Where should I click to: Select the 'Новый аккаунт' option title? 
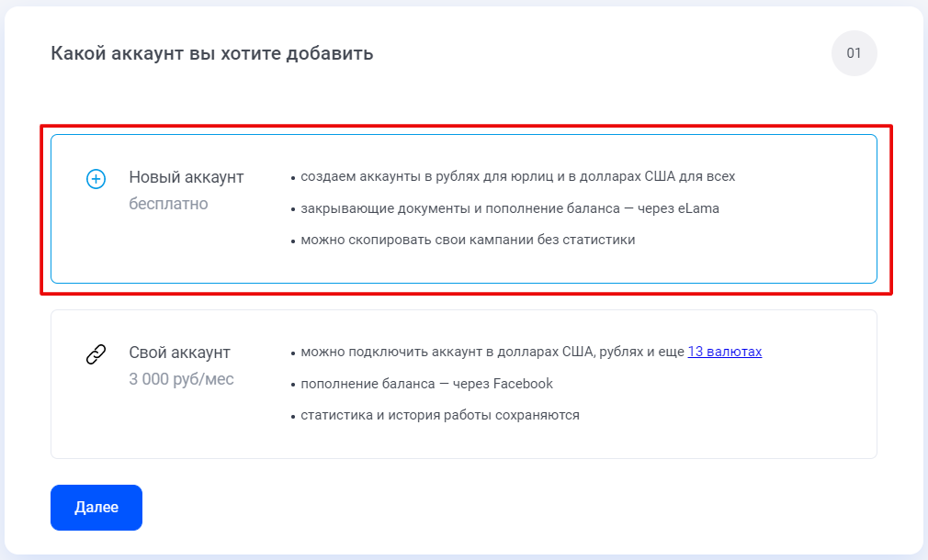tap(187, 177)
